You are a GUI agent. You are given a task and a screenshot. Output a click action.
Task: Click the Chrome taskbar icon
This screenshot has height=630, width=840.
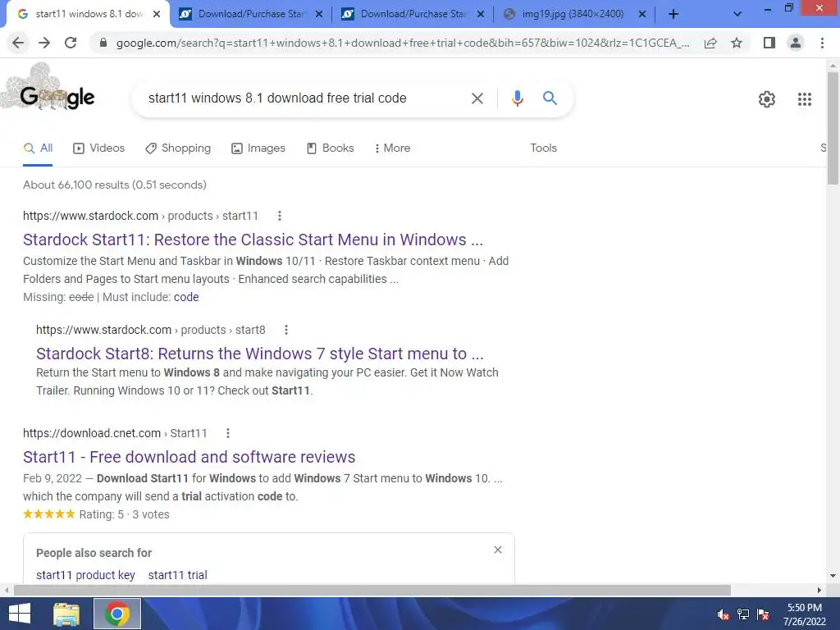click(x=117, y=614)
